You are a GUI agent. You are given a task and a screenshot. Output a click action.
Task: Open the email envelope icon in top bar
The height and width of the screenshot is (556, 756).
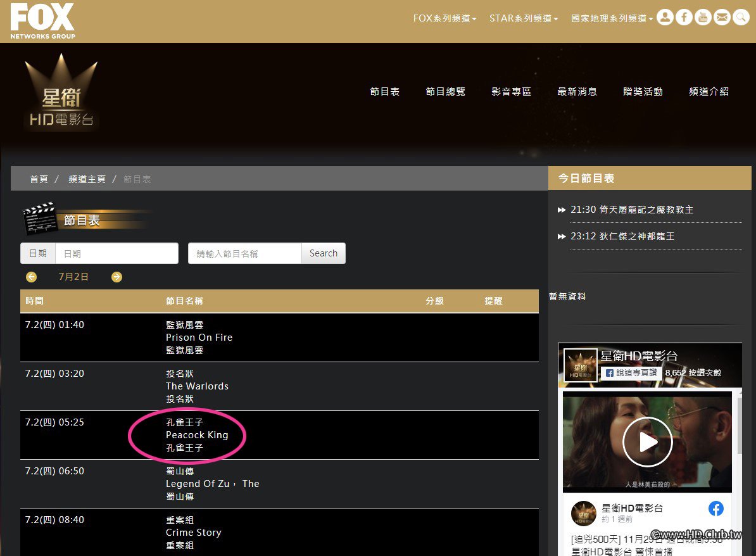(722, 17)
